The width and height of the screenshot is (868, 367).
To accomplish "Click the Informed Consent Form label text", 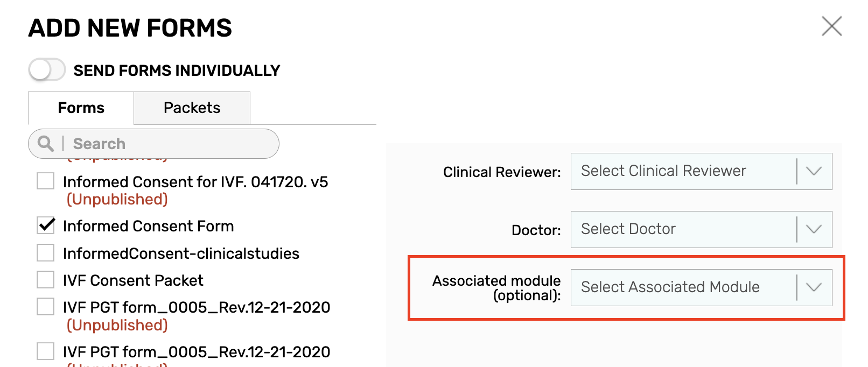I will (x=148, y=226).
